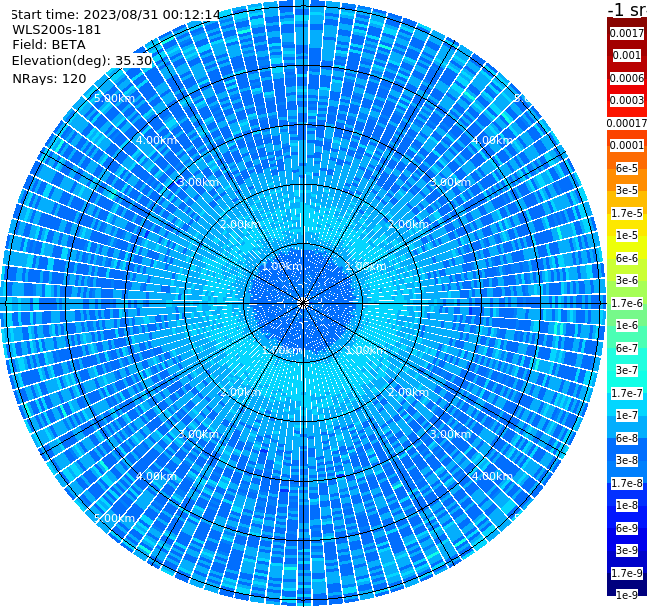Click the lower-right 2.00km range label
Screen dimensions: 647x607
(408, 392)
